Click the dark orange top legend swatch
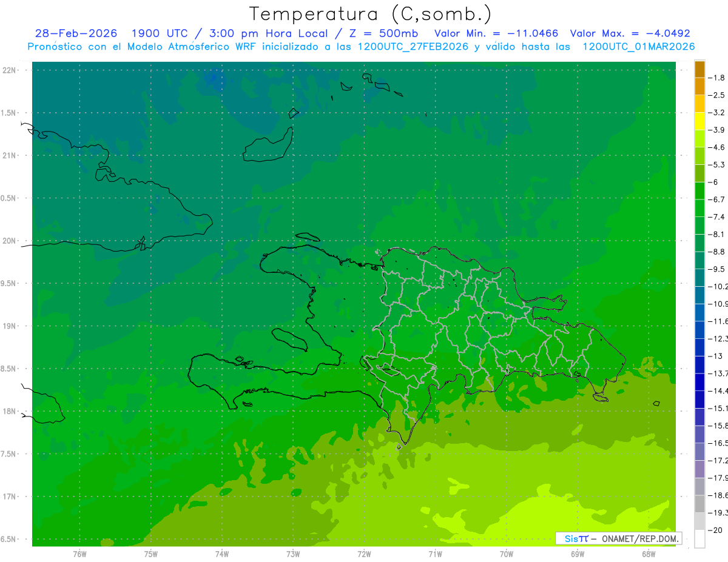728x562 pixels. (699, 69)
